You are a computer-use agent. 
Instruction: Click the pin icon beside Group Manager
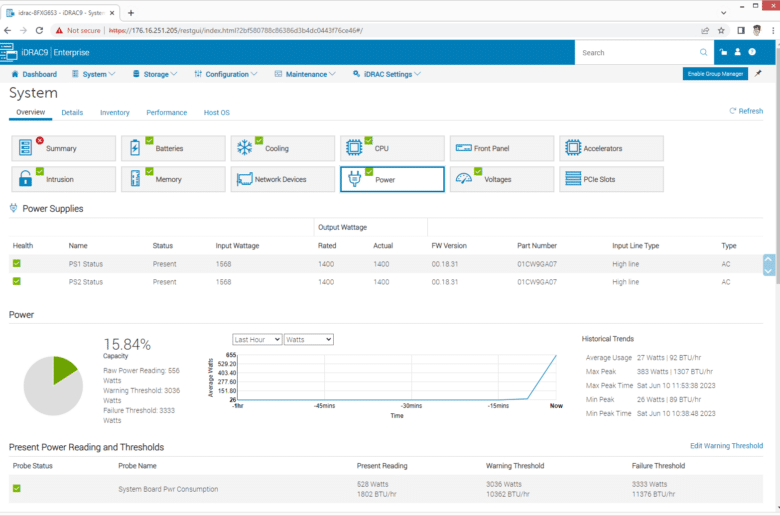point(758,74)
